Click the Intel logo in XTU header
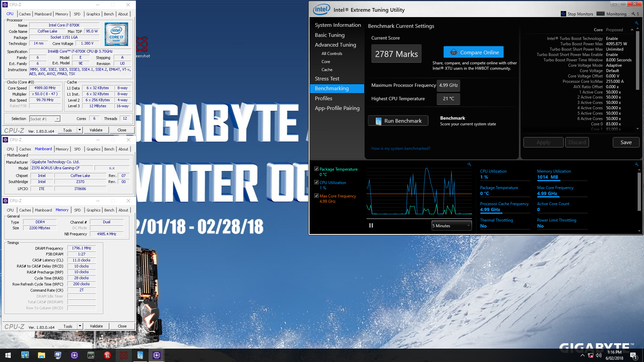The width and height of the screenshot is (644, 362). tap(321, 9)
